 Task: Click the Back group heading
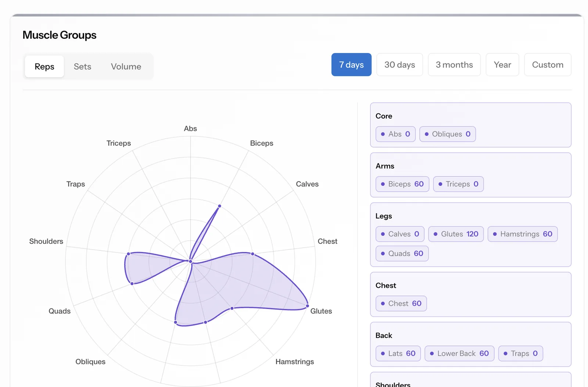point(384,335)
